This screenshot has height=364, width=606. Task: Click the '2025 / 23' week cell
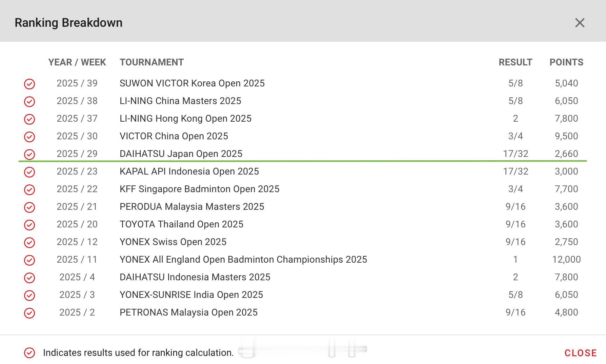77,171
